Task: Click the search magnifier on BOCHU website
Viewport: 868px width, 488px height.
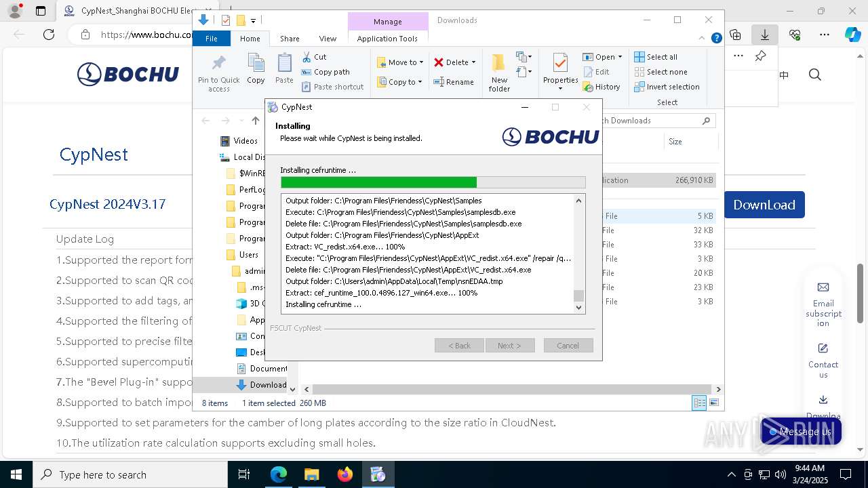Action: (x=815, y=75)
